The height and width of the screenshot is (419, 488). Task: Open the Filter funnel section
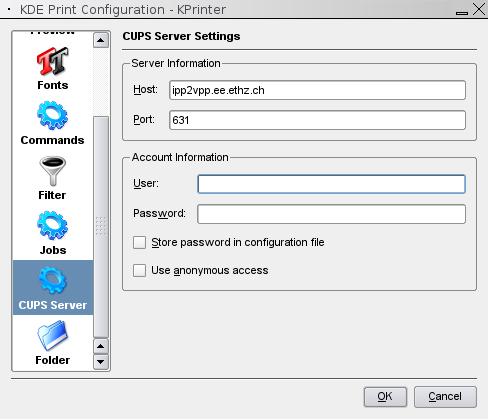tap(52, 178)
